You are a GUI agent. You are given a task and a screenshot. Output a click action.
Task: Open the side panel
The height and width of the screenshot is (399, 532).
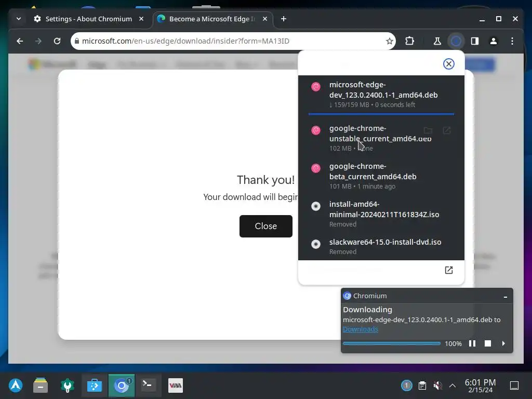475,41
